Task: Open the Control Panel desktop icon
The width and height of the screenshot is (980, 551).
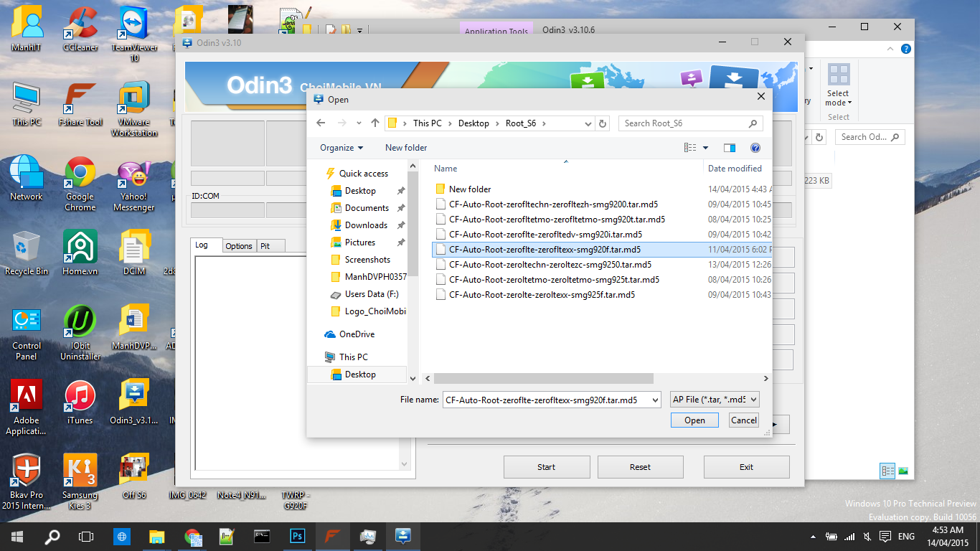Action: point(27,333)
